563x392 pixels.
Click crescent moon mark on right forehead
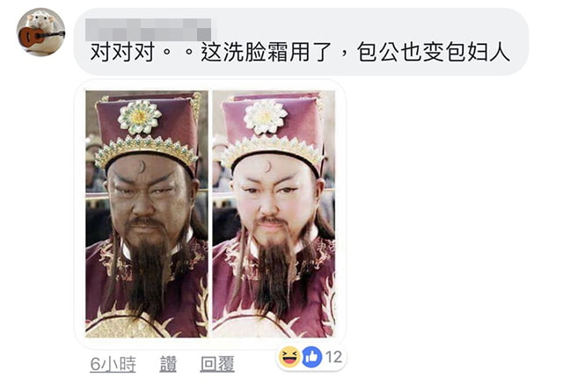(268, 166)
